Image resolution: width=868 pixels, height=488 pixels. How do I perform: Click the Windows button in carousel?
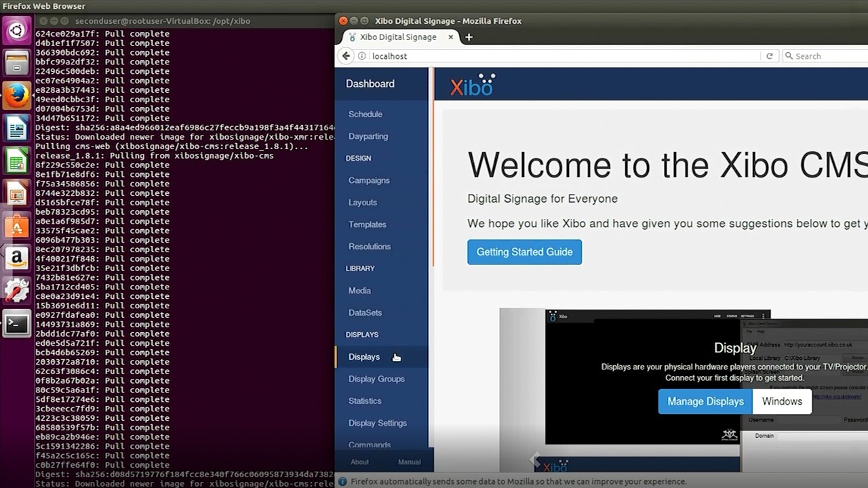click(782, 401)
